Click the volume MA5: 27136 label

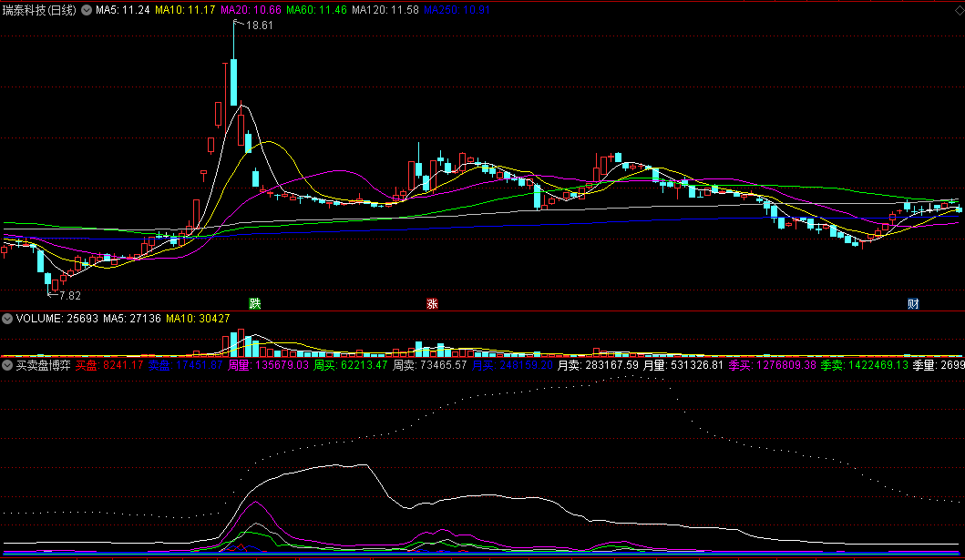point(132,319)
